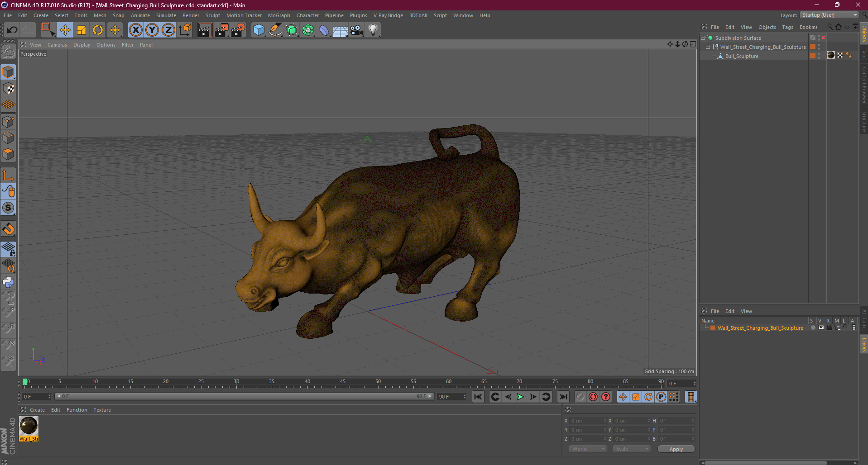868x465 pixels.
Task: Switch to Texture mode icon
Action: click(8, 89)
